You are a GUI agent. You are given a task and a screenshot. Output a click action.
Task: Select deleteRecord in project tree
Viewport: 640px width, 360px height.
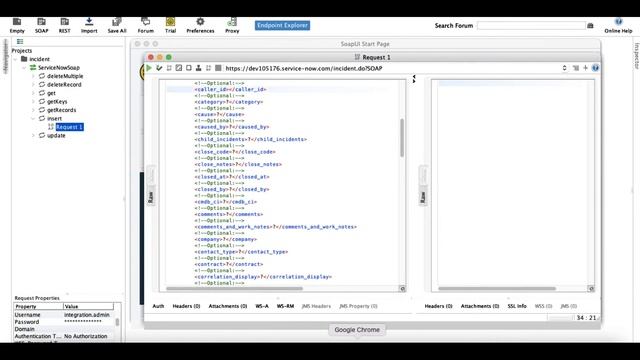pos(64,84)
